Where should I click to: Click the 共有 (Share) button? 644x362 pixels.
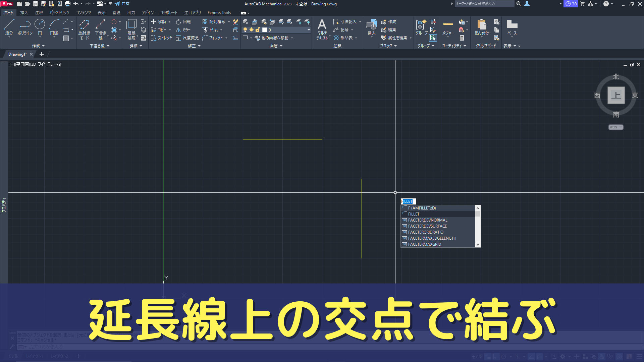coord(123,4)
